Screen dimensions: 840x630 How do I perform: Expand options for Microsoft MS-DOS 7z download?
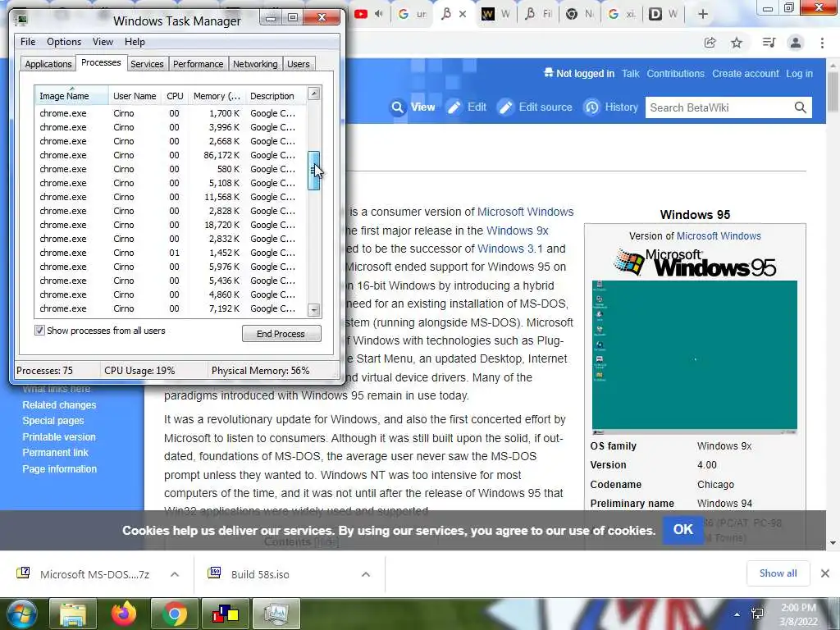click(x=175, y=574)
